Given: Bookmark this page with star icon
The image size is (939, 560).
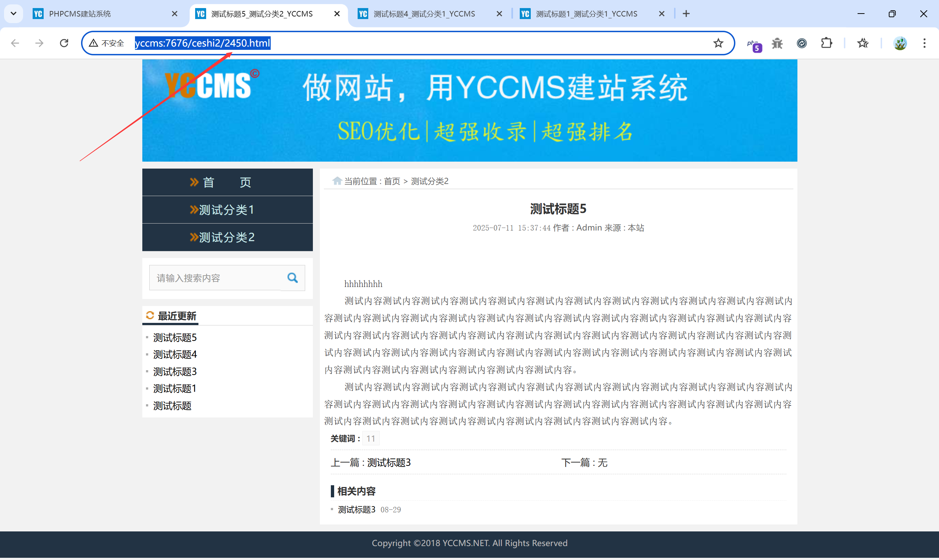Looking at the screenshot, I should 718,43.
